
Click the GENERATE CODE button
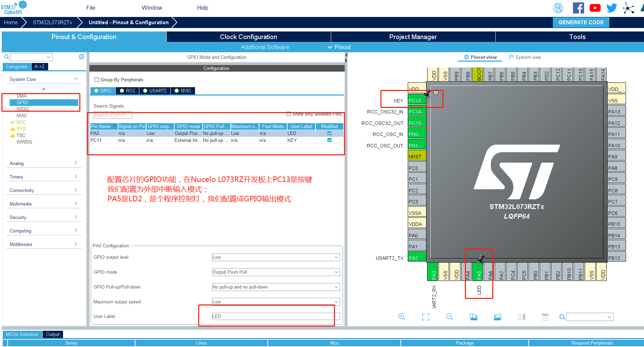581,22
